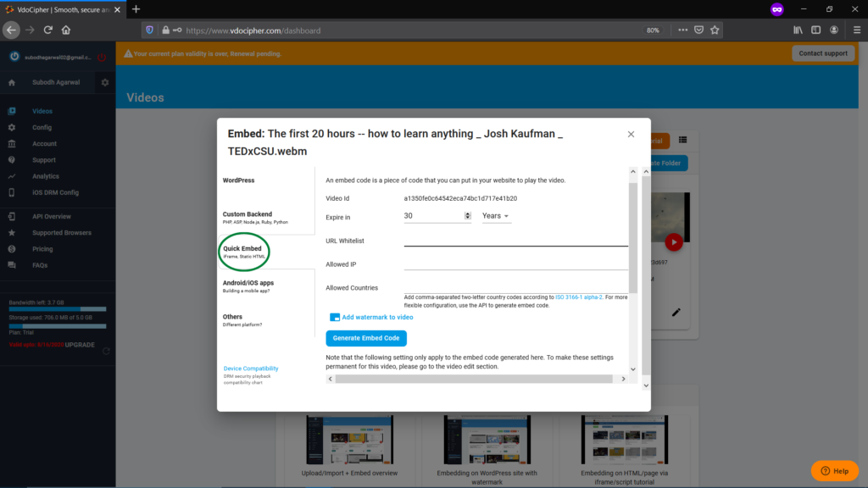Open a new browser tab

pyautogui.click(x=136, y=9)
